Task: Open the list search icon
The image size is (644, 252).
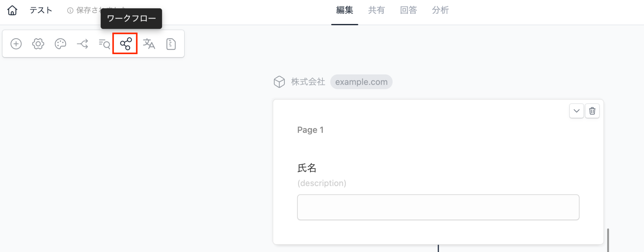Action: tap(104, 44)
